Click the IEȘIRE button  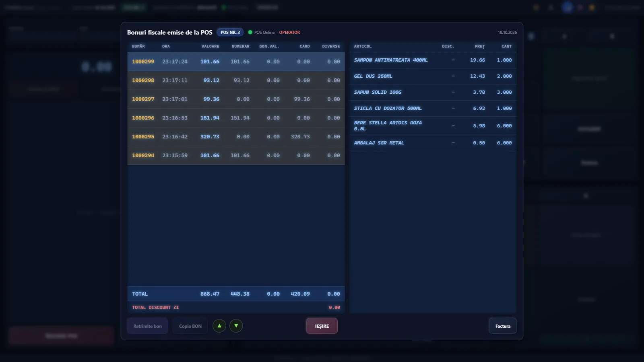tap(322, 326)
